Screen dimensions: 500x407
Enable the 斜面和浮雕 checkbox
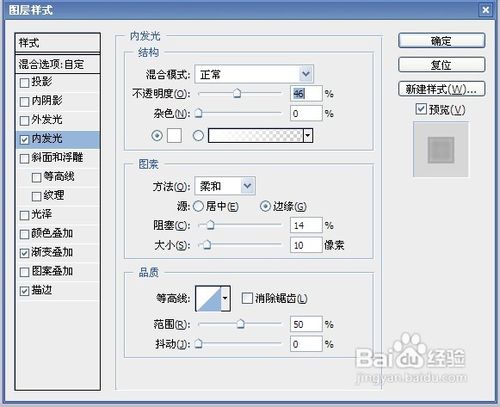click(24, 158)
